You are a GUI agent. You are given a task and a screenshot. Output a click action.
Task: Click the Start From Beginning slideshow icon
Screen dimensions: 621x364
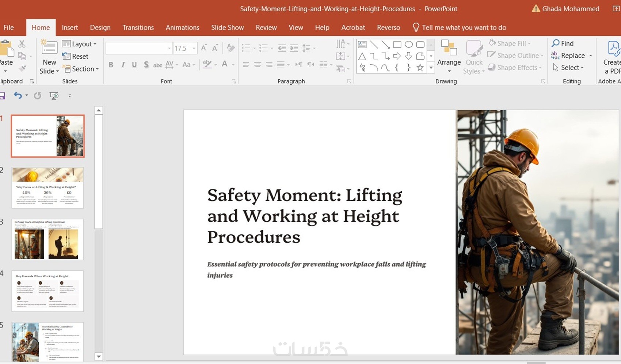[x=54, y=96]
